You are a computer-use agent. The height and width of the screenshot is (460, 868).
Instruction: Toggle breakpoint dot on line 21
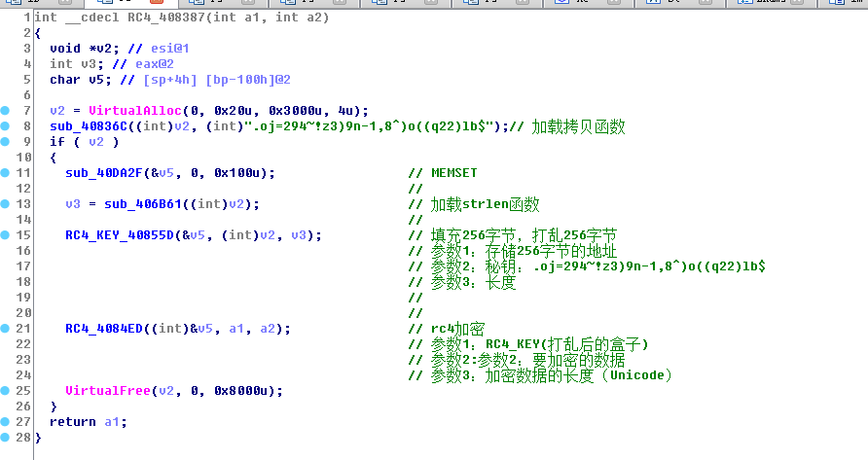coord(5,329)
